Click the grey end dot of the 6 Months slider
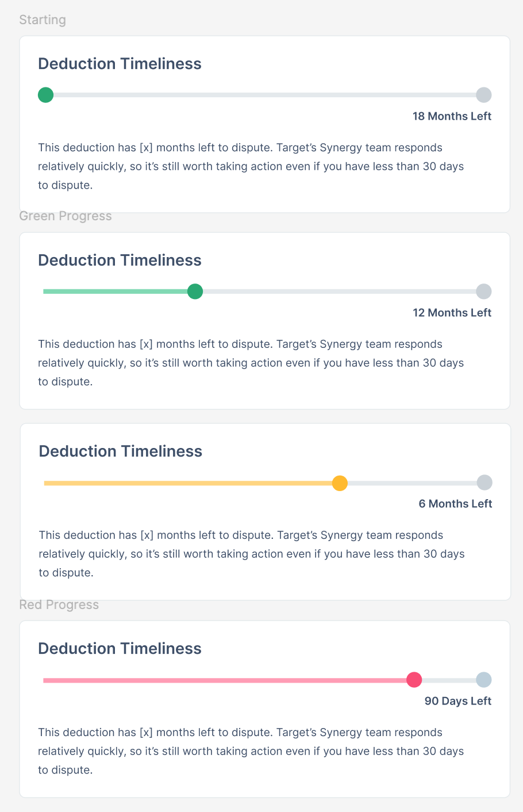Image resolution: width=523 pixels, height=812 pixels. click(x=484, y=482)
